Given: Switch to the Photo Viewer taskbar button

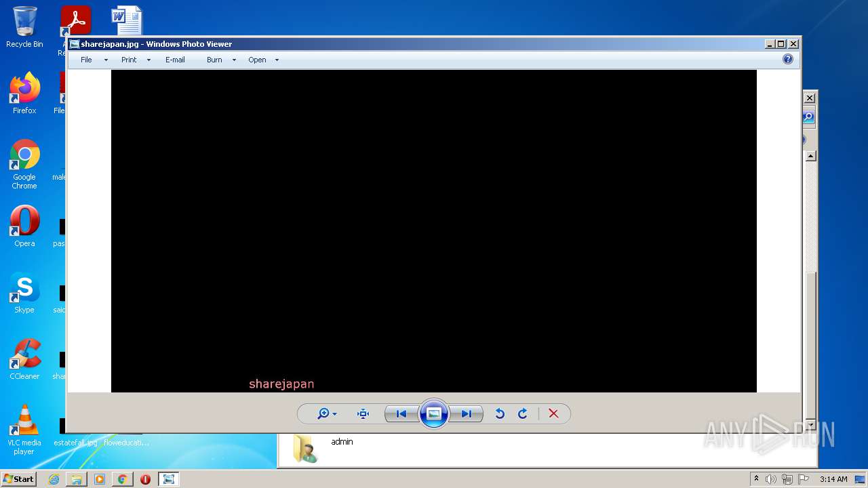Looking at the screenshot, I should (x=168, y=479).
